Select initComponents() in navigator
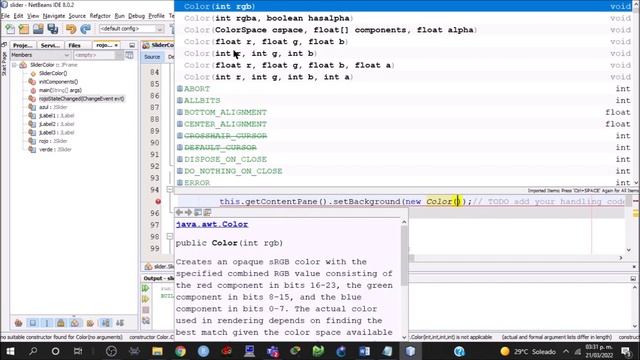This screenshot has height=360, width=640. click(x=58, y=82)
